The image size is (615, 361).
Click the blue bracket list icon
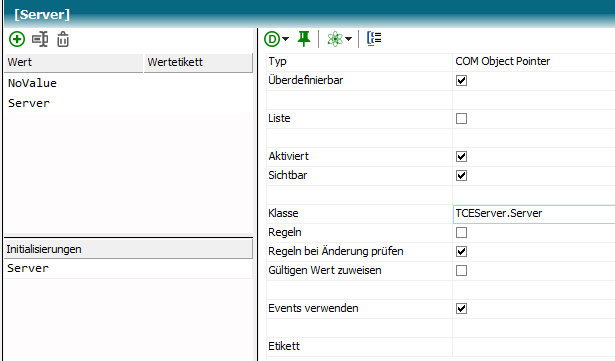(374, 38)
